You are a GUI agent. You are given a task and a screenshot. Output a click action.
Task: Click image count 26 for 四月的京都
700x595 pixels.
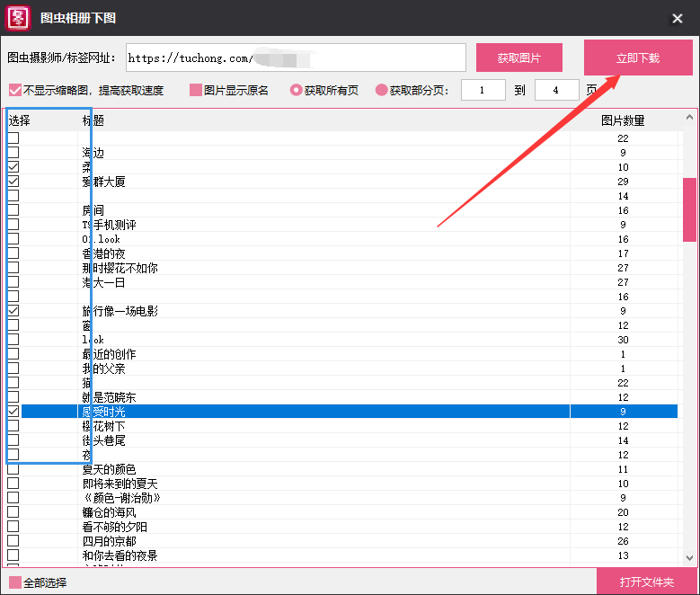tap(623, 541)
